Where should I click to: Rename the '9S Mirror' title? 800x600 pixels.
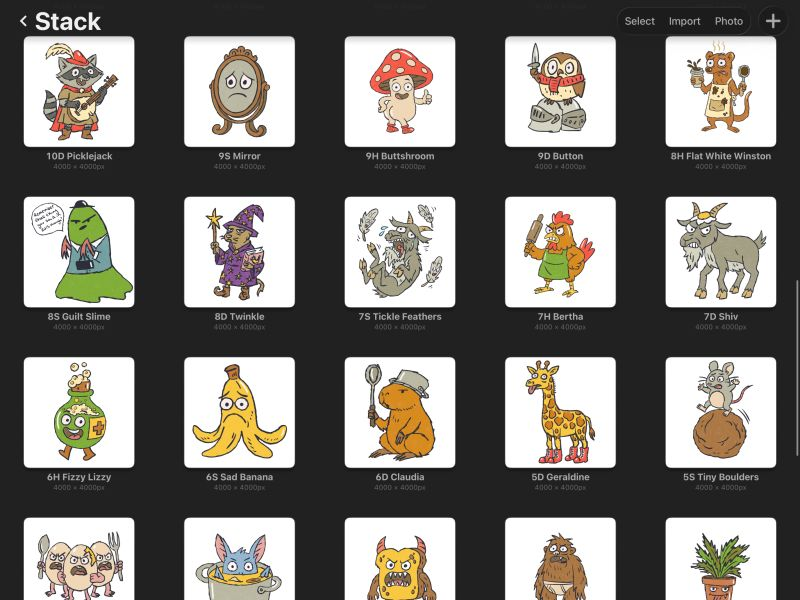[239, 156]
